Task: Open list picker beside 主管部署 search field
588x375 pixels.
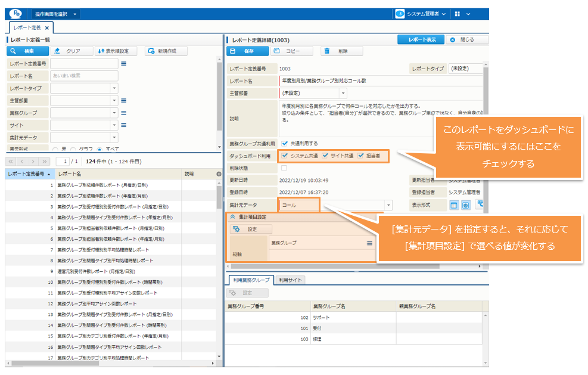Action: 123,100
